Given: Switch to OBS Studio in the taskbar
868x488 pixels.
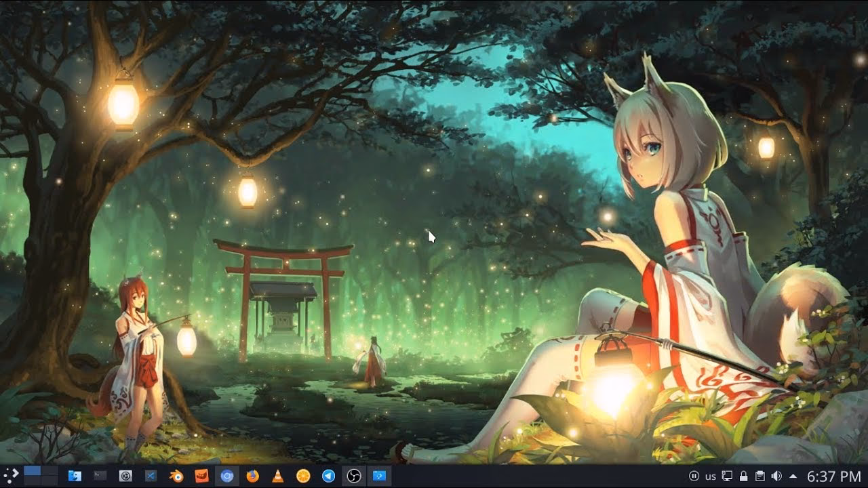Looking at the screenshot, I should pyautogui.click(x=354, y=476).
